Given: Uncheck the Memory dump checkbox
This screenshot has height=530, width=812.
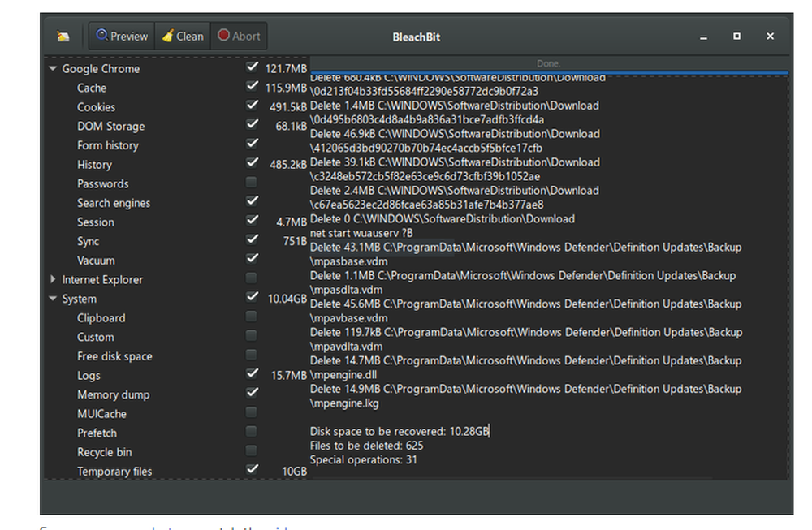Looking at the screenshot, I should point(252,392).
